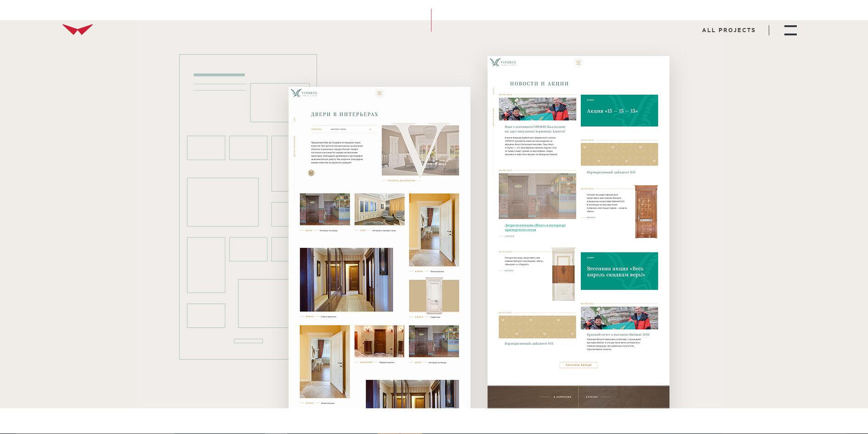Screen dimensions: 868x434
Task: Click the Рим caption label
Action: coord(363,231)
